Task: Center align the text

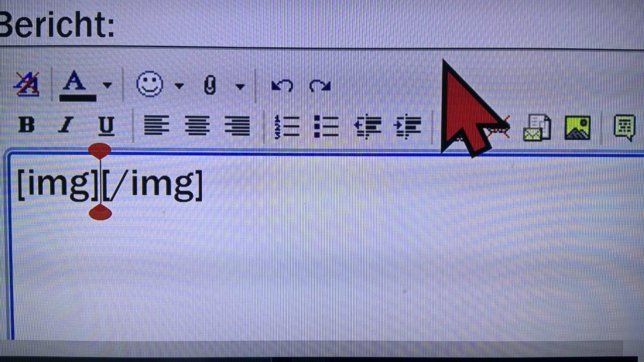Action: [x=197, y=125]
